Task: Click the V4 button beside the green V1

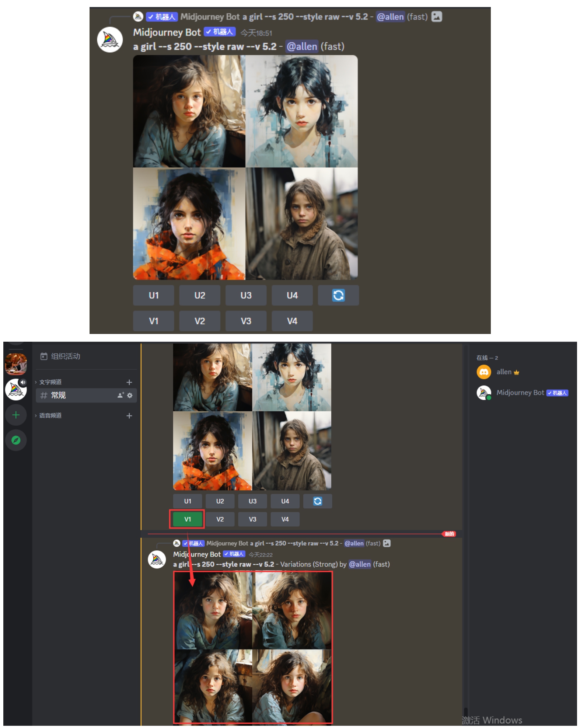Action: click(x=285, y=519)
